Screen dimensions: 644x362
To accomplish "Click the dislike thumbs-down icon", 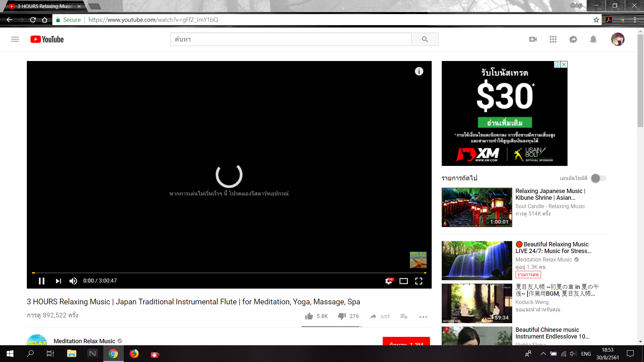I will pos(342,316).
